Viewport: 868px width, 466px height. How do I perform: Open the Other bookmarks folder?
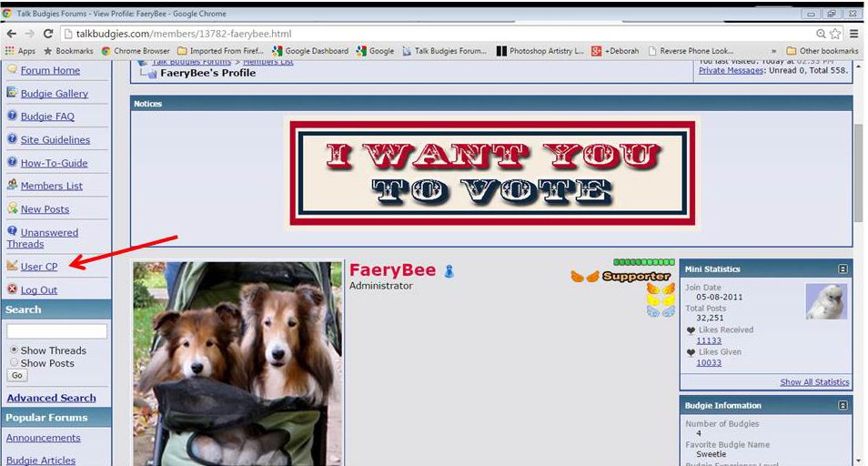coord(823,51)
